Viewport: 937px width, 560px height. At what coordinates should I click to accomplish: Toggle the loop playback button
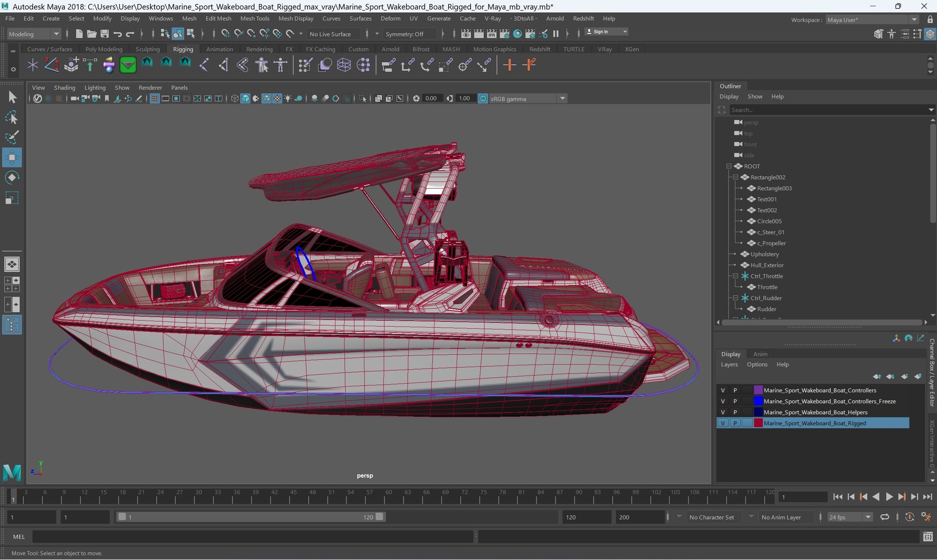tap(885, 517)
